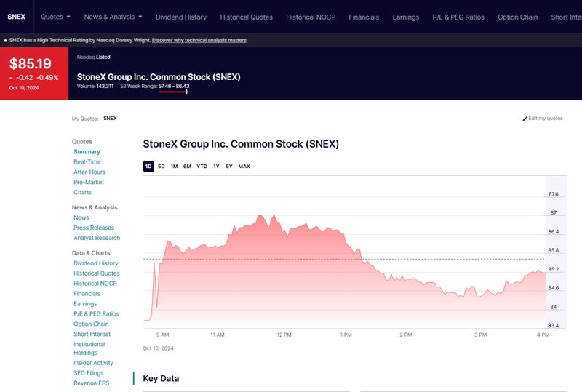The height and width of the screenshot is (392, 582).
Task: Open Option Chain in top navigation
Action: tap(517, 17)
